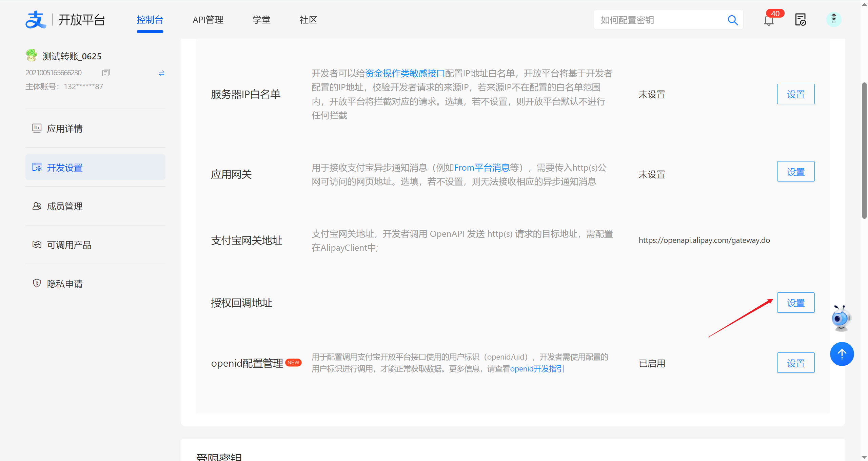
Task: Click the 成员管理 people icon
Action: 37,206
